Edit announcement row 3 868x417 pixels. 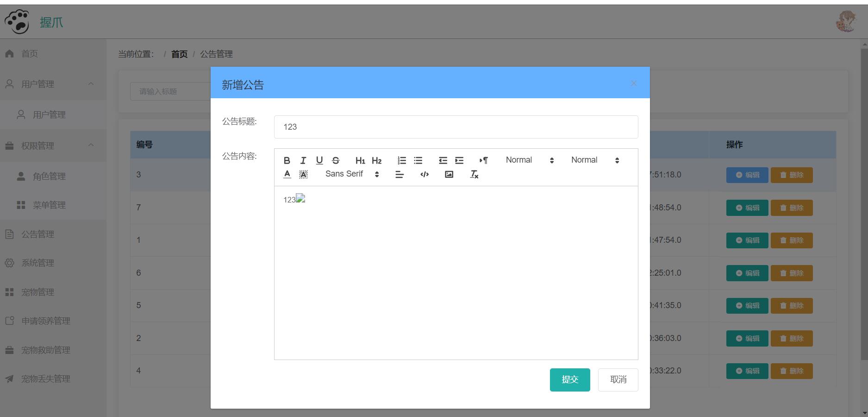tap(747, 175)
